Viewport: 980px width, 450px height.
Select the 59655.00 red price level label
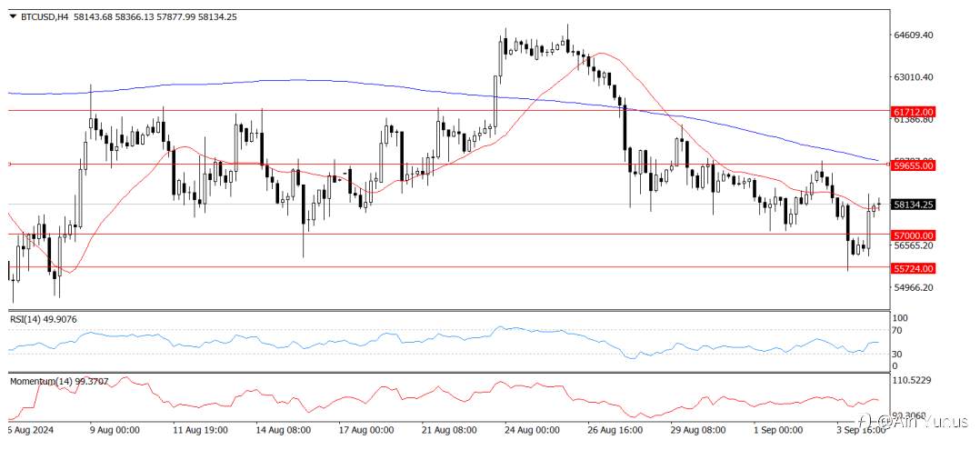coord(914,165)
